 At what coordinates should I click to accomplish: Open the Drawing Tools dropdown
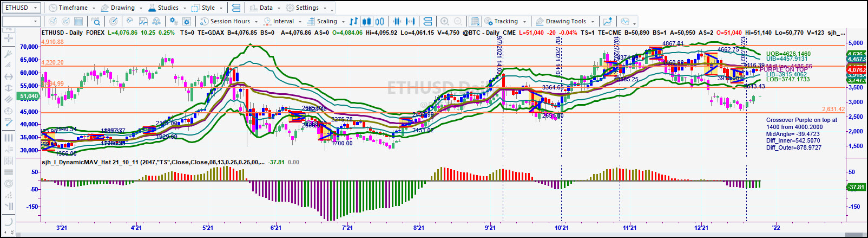(565, 21)
